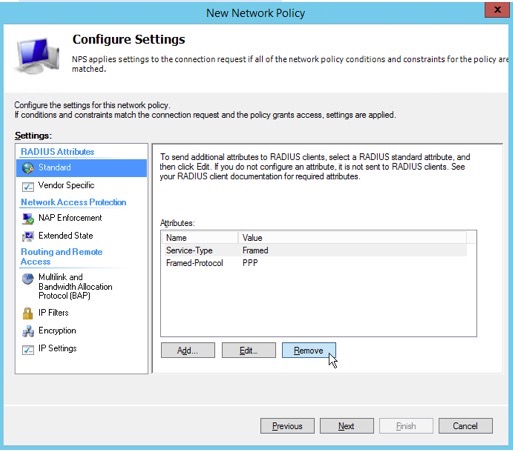Image resolution: width=513 pixels, height=451 pixels.
Task: Click the Extended State monitor icon
Action: 28,236
